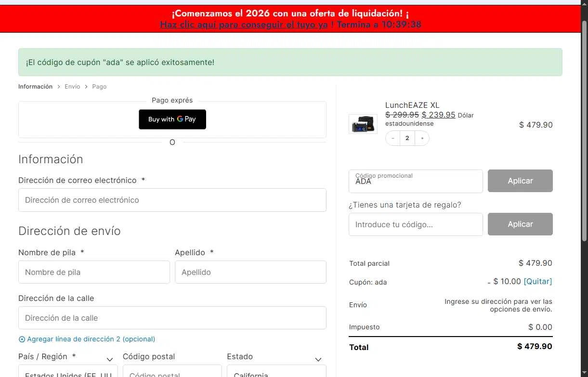Click the coupon applied success message
Viewport: 588px width, 377px height.
pyautogui.click(x=290, y=62)
